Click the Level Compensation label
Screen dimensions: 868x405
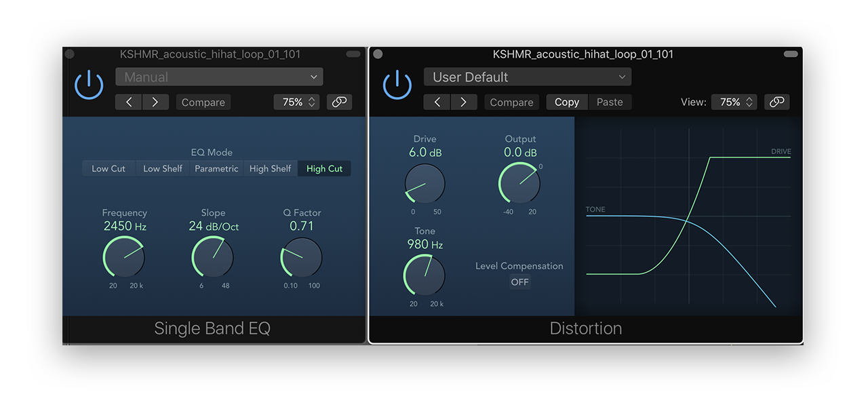point(519,266)
